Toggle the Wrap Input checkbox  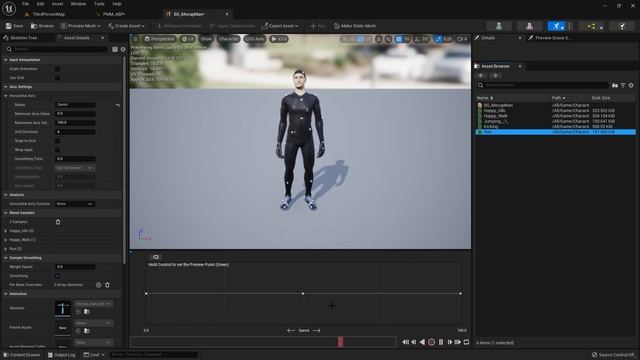coord(57,150)
